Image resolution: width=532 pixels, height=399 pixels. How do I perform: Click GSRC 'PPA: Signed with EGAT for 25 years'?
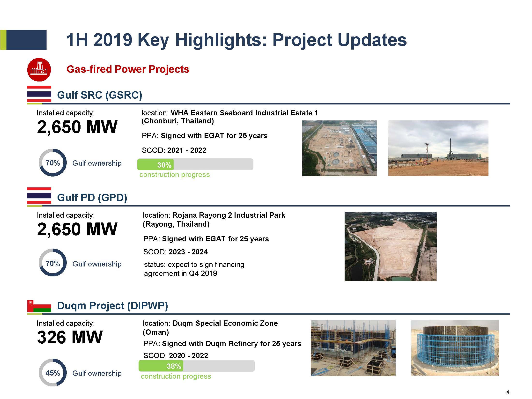coord(205,136)
